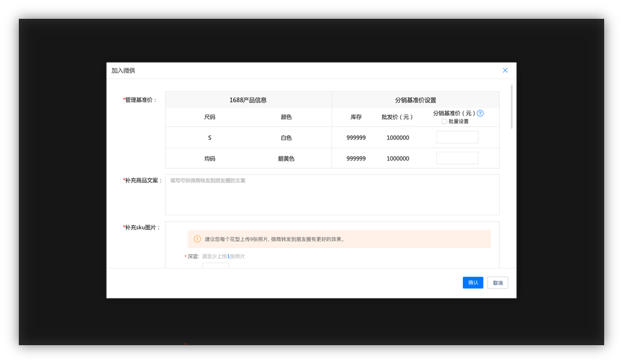Close the 加入微供 dialog with the X icon
623x364 pixels.
click(505, 71)
